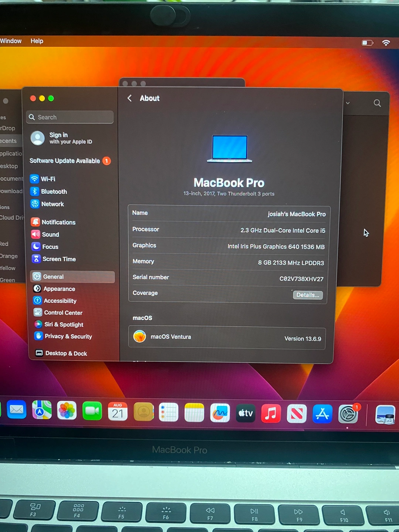Image resolution: width=399 pixels, height=532 pixels.
Task: Open Wi-Fi status in menu bar
Action: tap(386, 43)
